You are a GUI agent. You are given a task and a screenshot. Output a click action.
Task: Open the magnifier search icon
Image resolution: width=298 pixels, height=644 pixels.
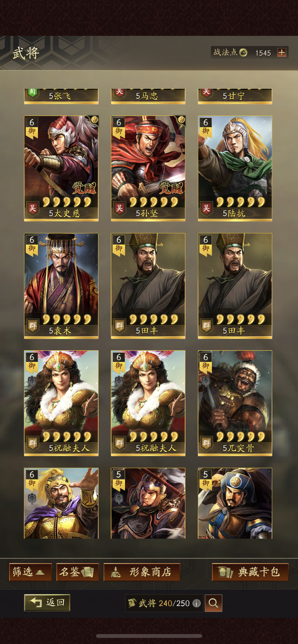(213, 603)
